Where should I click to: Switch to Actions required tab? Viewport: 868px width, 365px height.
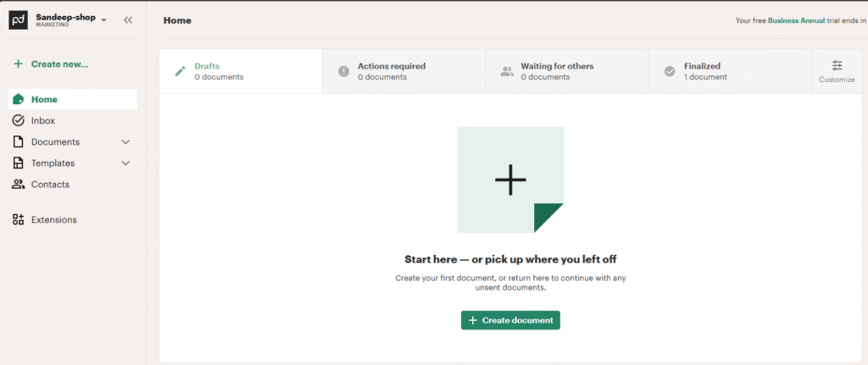pyautogui.click(x=403, y=71)
